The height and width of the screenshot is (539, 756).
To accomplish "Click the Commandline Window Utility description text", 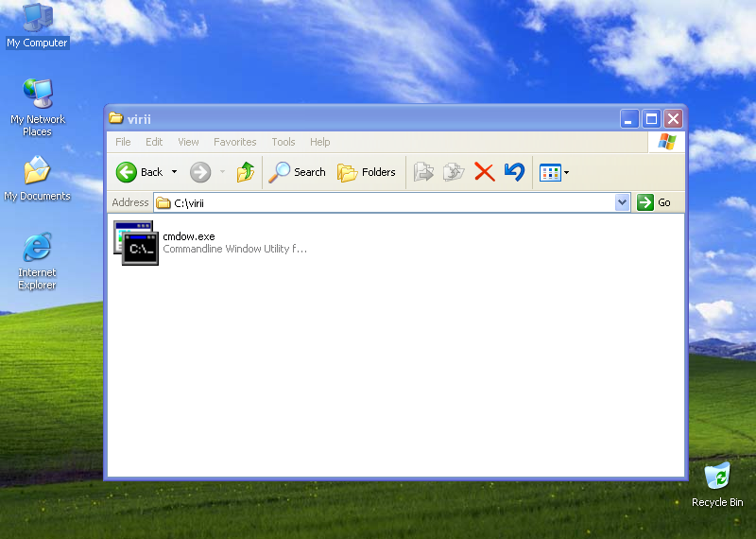I will 234,249.
